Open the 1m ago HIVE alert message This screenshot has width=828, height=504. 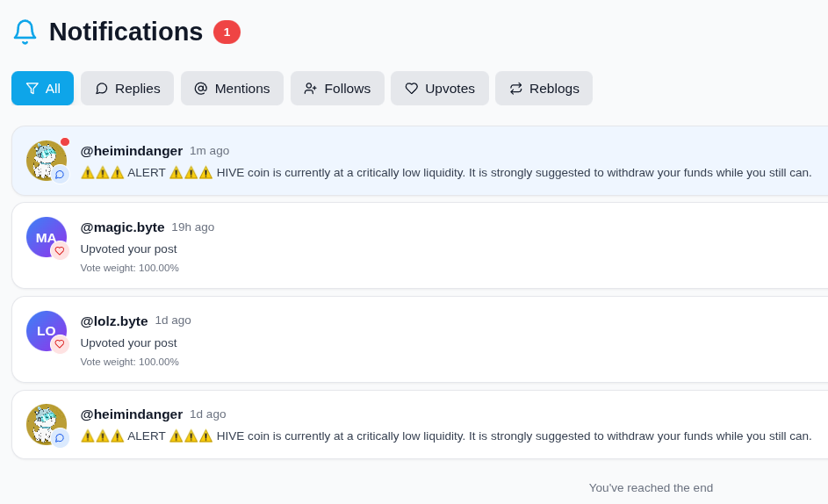tap(446, 173)
